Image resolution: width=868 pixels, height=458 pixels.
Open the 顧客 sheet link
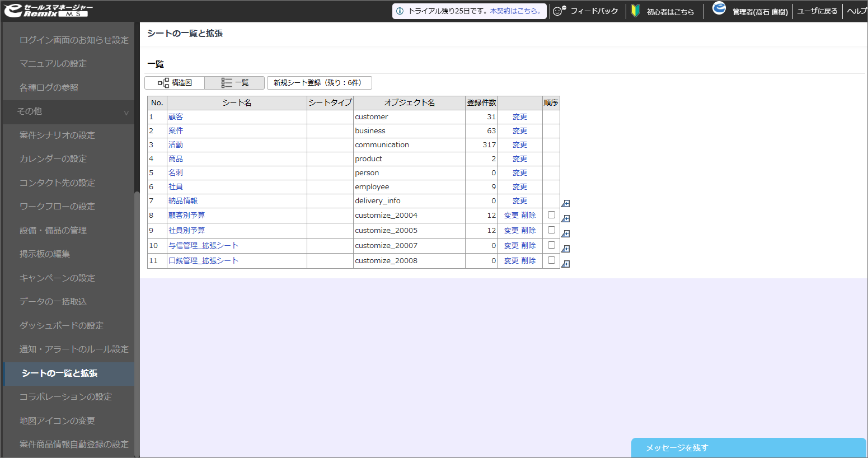(176, 117)
